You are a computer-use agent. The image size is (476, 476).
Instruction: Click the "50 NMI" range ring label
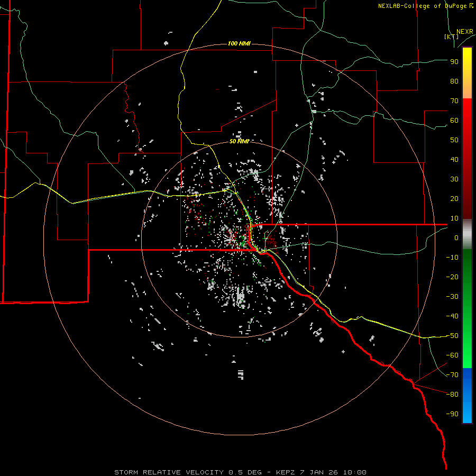[239, 141]
